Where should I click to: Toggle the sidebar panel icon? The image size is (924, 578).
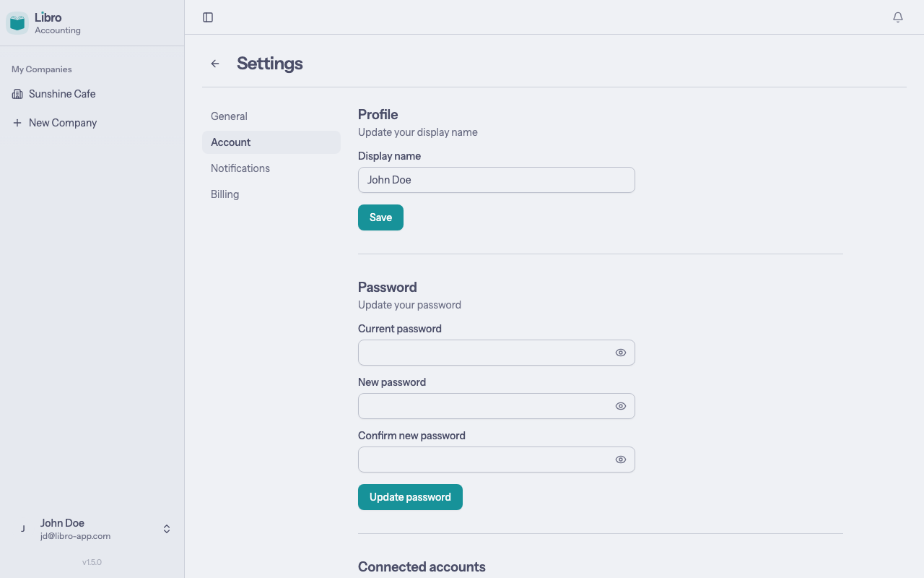tap(208, 17)
